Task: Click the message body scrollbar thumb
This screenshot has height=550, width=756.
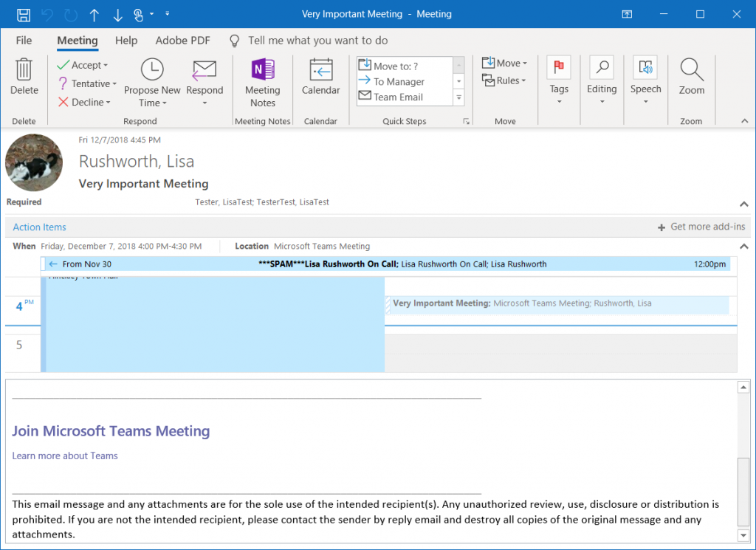Action: [x=743, y=492]
